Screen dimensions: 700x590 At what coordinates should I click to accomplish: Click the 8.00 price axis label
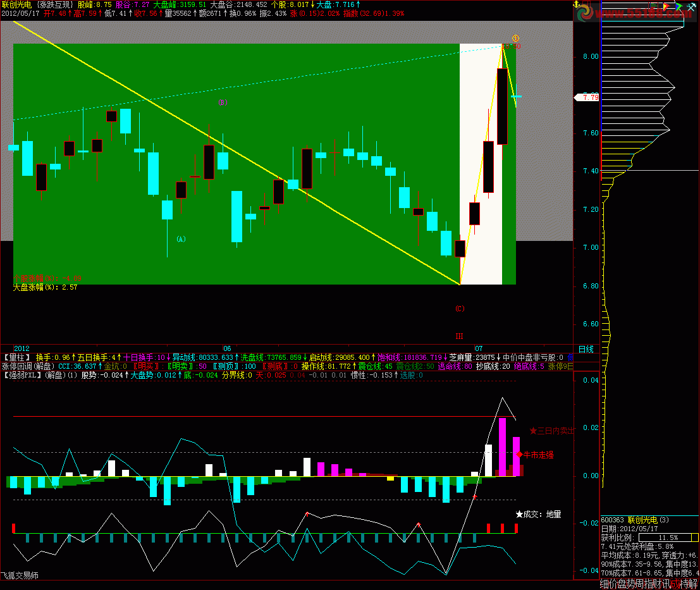[590, 56]
